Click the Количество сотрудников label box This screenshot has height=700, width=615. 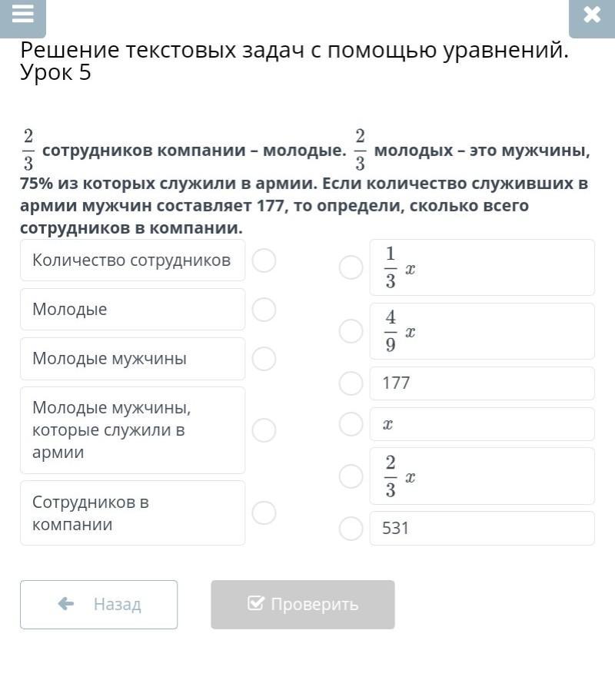133,260
